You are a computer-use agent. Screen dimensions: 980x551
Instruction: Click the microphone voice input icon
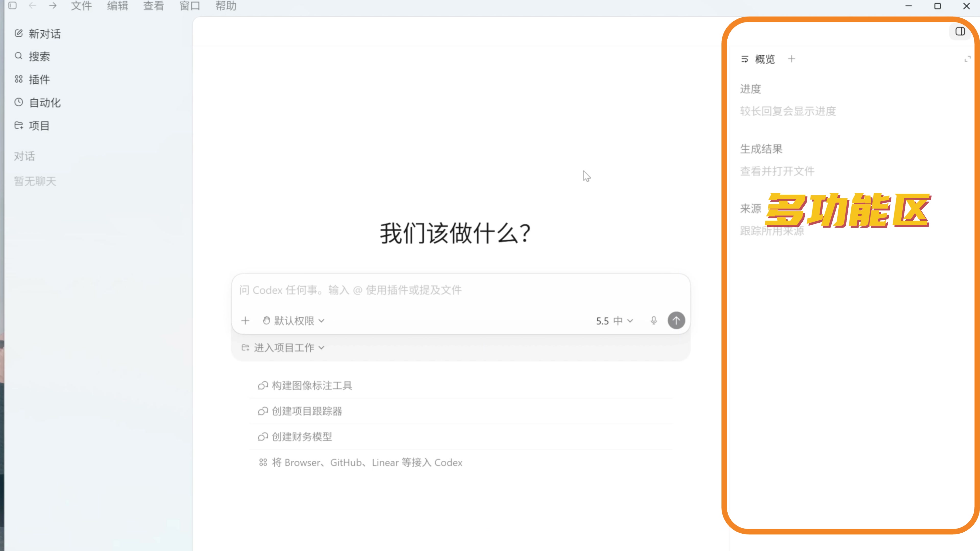pos(654,321)
